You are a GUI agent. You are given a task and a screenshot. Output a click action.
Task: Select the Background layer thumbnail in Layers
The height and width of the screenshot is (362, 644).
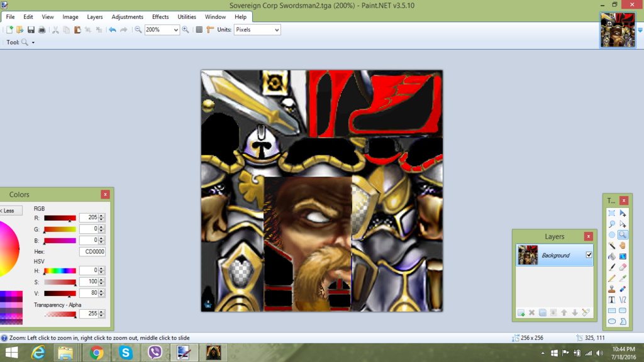pos(528,255)
